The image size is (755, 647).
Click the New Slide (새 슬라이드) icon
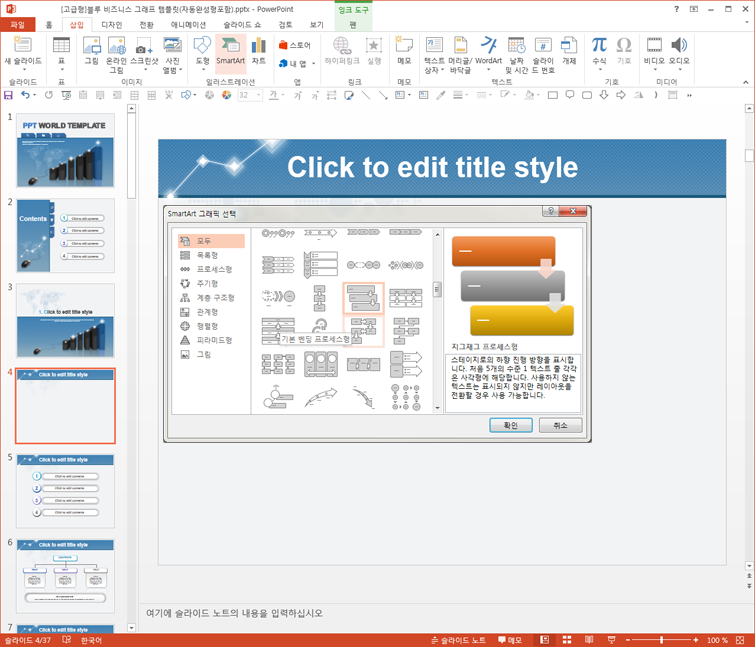click(22, 45)
